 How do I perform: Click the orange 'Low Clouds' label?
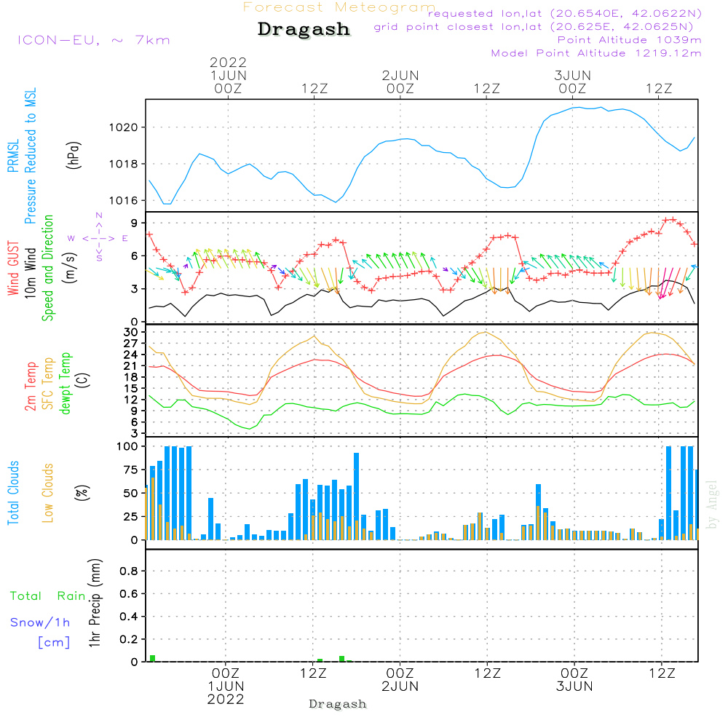point(47,493)
